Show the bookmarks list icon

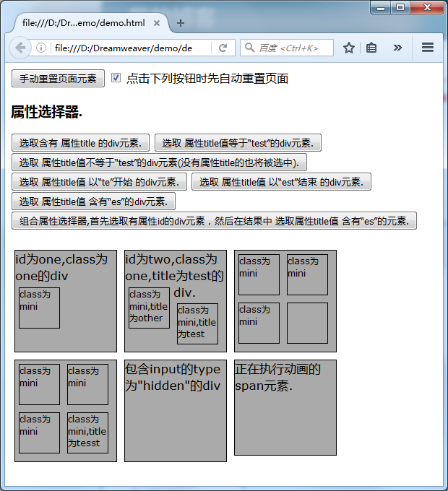point(372,48)
